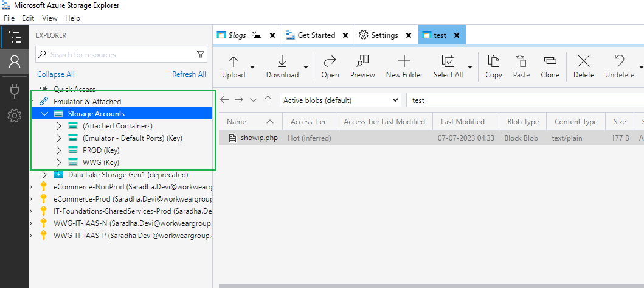Click the Open toolbar icon
The height and width of the screenshot is (288, 644).
click(330, 66)
